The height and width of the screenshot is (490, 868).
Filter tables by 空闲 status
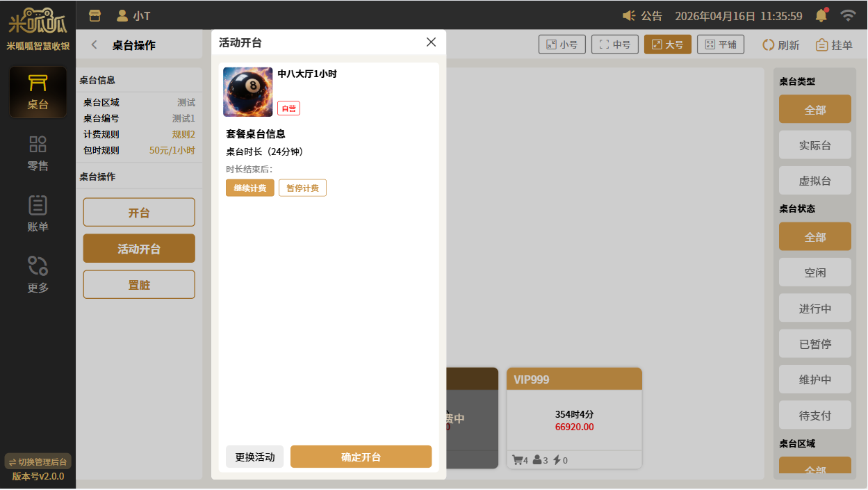click(x=814, y=272)
